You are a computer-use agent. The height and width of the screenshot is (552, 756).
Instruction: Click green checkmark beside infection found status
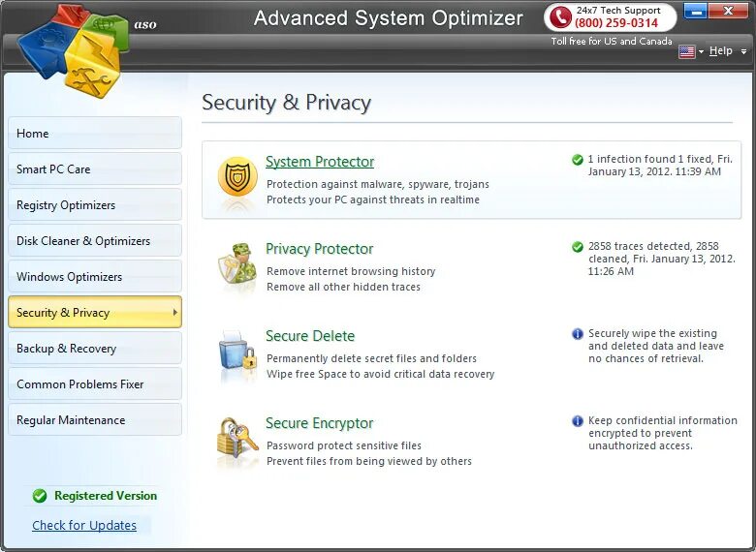(577, 160)
